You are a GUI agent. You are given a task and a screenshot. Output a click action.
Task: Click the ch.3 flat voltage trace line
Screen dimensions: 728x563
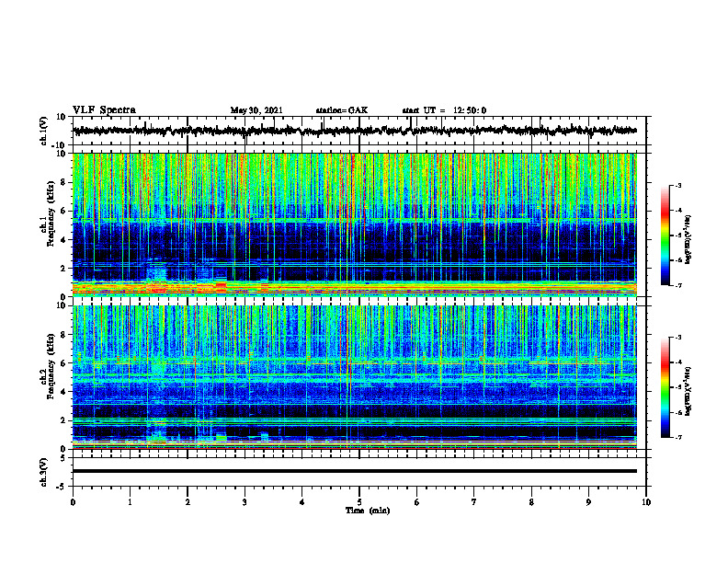click(355, 471)
